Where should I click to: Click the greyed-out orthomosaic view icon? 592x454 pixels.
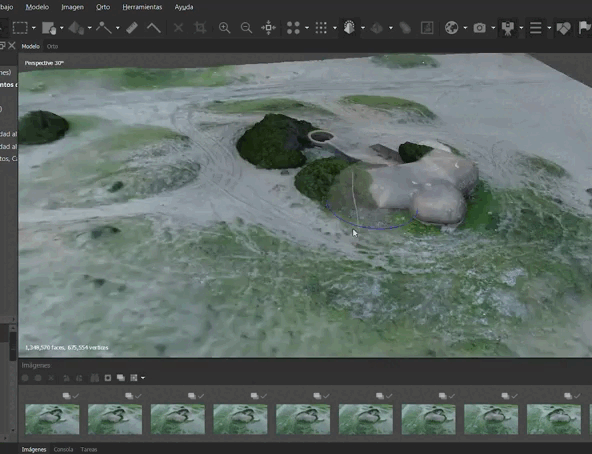[x=427, y=28]
